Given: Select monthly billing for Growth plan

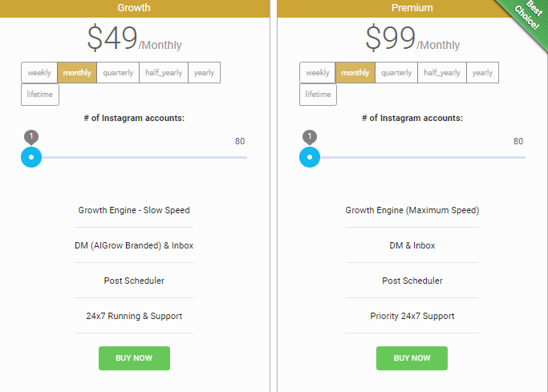Looking at the screenshot, I should click(77, 73).
